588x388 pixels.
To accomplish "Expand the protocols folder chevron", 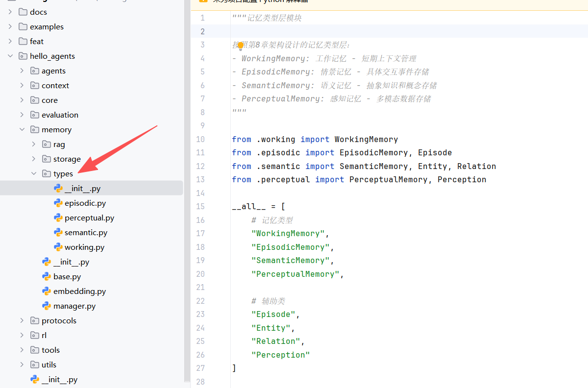I will click(22, 320).
